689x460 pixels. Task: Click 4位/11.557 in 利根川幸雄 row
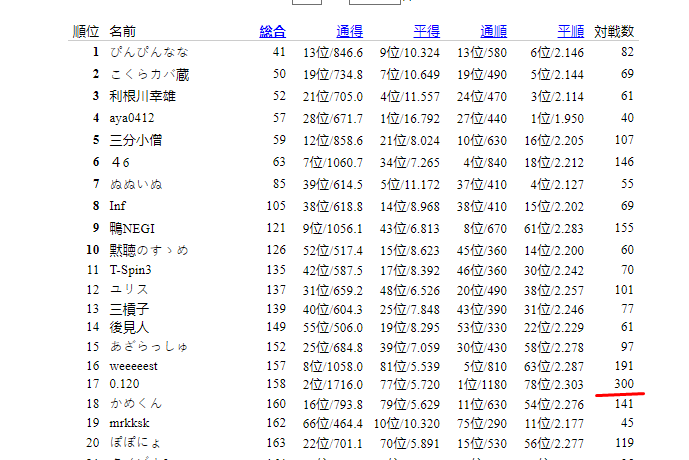[x=410, y=97]
